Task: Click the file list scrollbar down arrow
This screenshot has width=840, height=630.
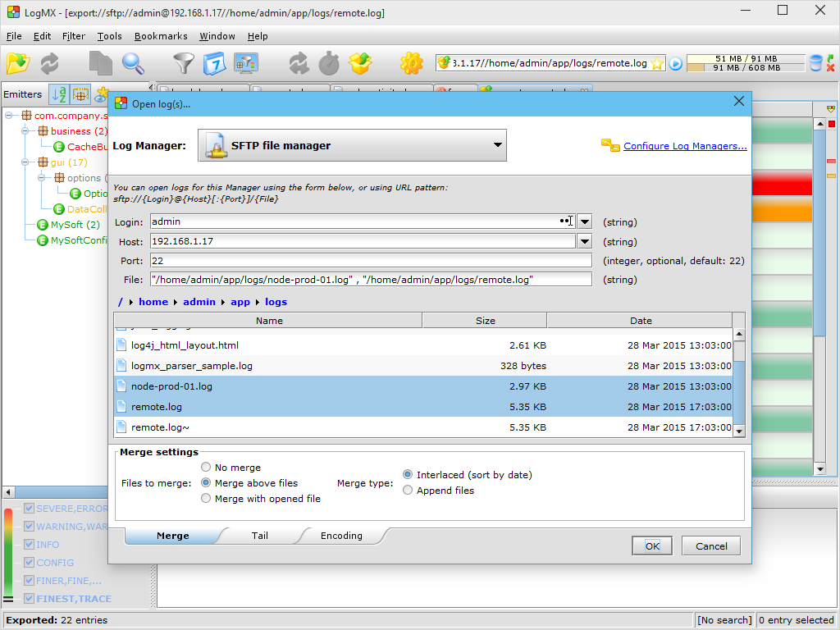Action: click(739, 431)
